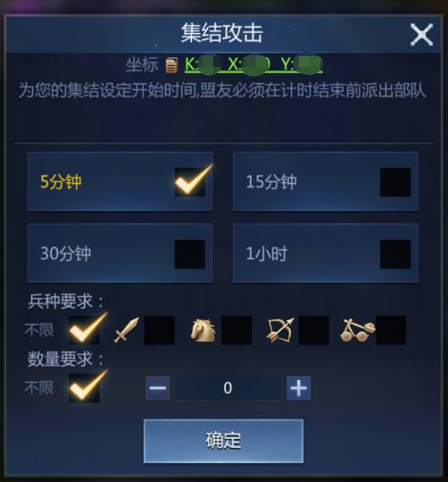Select the 15分钟 rally time option
Viewport: 448px width, 482px height.
(326, 181)
